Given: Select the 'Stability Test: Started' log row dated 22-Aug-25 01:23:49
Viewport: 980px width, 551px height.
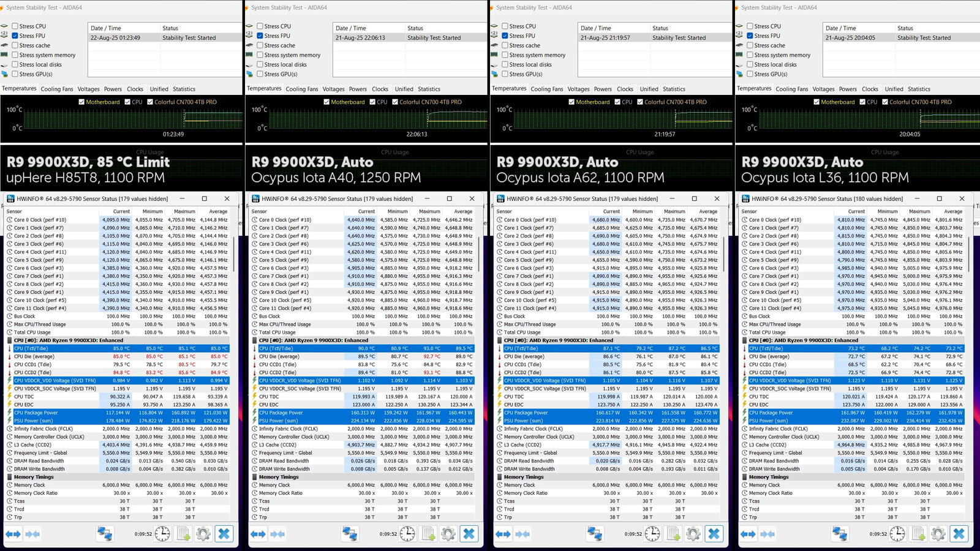Looking at the screenshot, I should [x=165, y=38].
